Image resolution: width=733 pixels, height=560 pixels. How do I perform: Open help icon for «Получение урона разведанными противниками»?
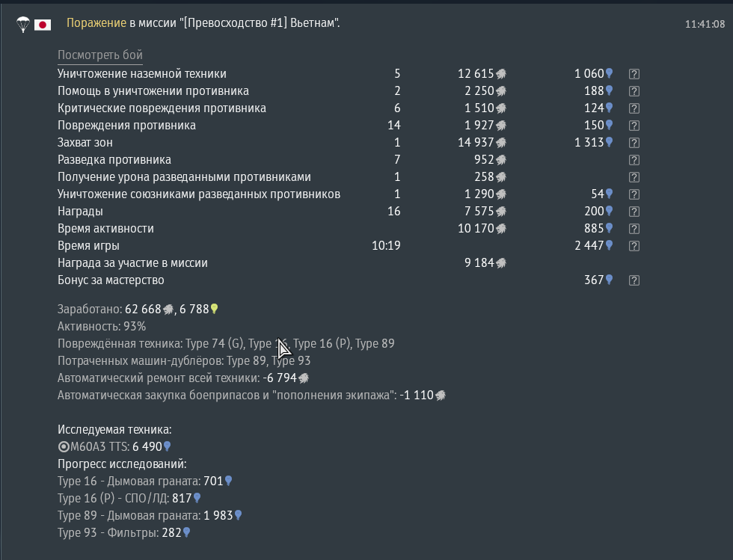634,177
